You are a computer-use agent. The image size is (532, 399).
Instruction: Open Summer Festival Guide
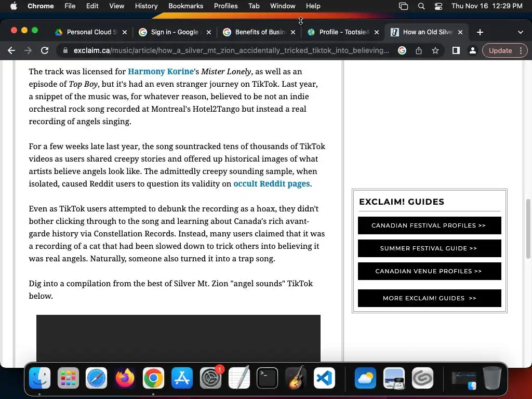[x=429, y=248]
